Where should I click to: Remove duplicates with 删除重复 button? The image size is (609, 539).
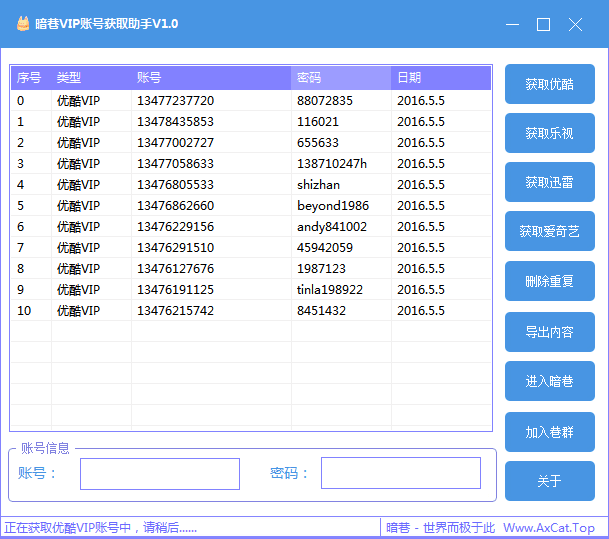[x=549, y=281]
